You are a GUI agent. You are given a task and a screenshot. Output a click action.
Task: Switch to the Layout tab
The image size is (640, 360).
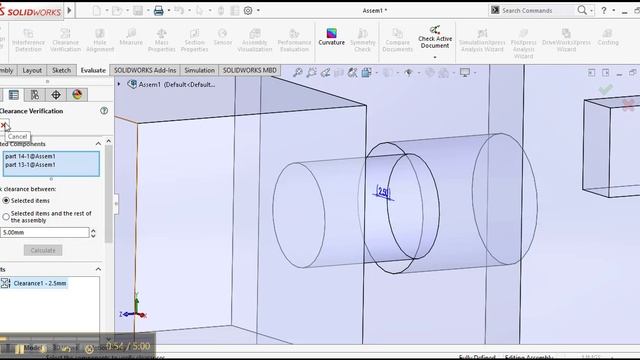tap(32, 70)
